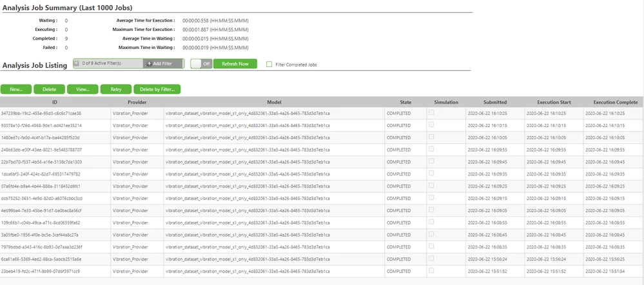Click the '0 of 9 Active Filter(s)' field
Viewport: 644px width, 285px height.
108,64
